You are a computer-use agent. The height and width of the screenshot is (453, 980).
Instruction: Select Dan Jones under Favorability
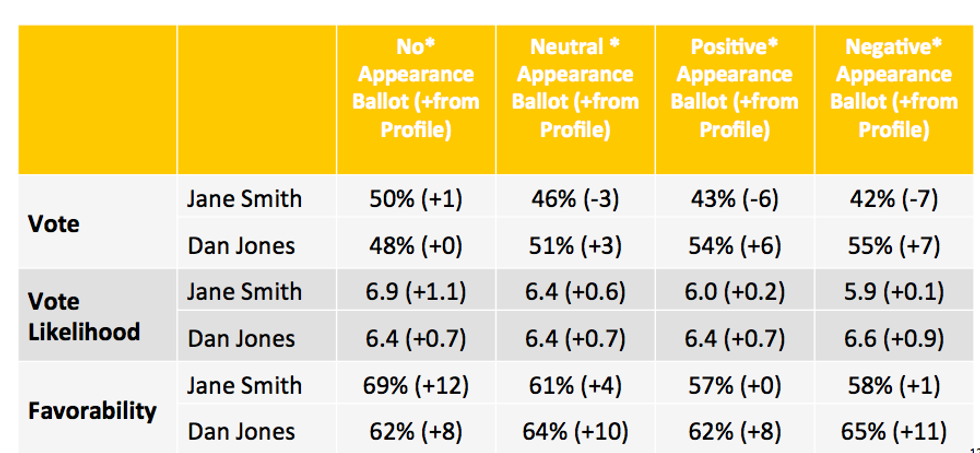coord(241,432)
